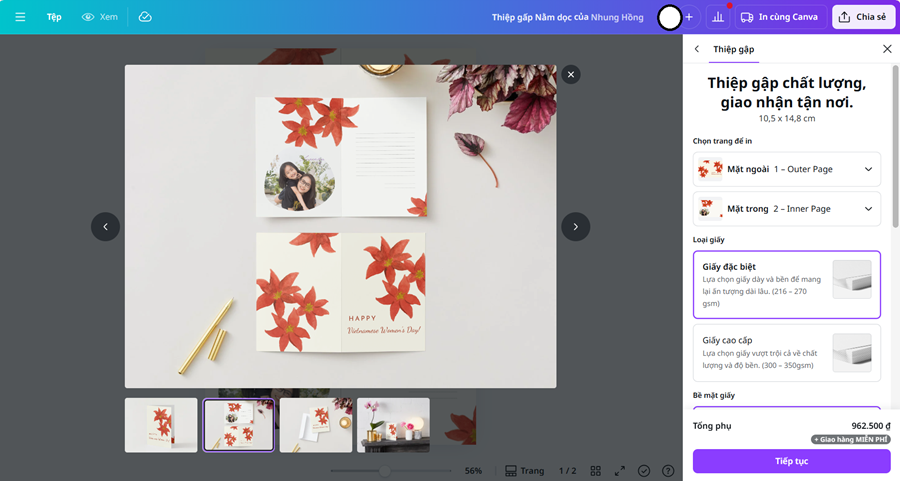
Task: Select the Giấy đặc biệt paper option
Action: (x=787, y=284)
